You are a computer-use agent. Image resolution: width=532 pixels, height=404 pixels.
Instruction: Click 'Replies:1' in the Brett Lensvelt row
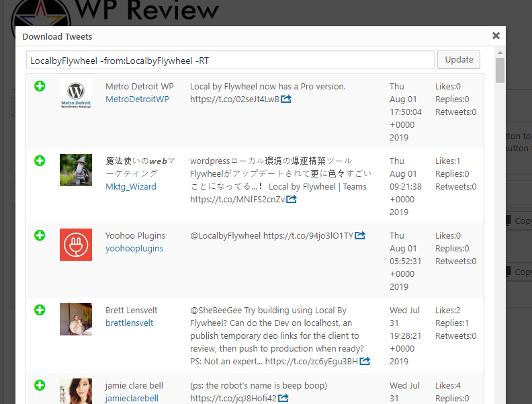tap(451, 323)
